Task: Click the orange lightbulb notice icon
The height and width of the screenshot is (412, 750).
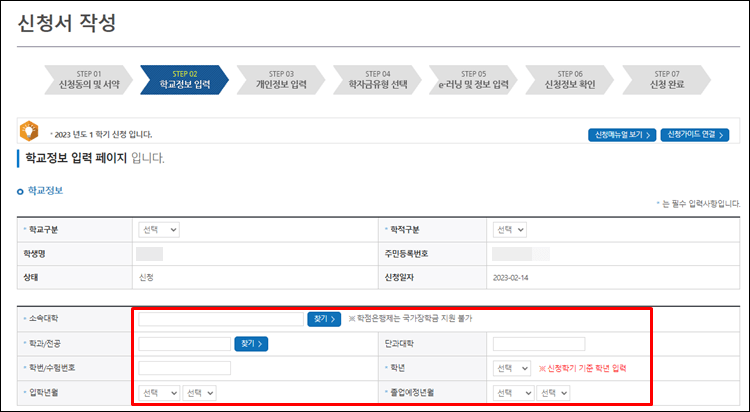Action: point(29,131)
